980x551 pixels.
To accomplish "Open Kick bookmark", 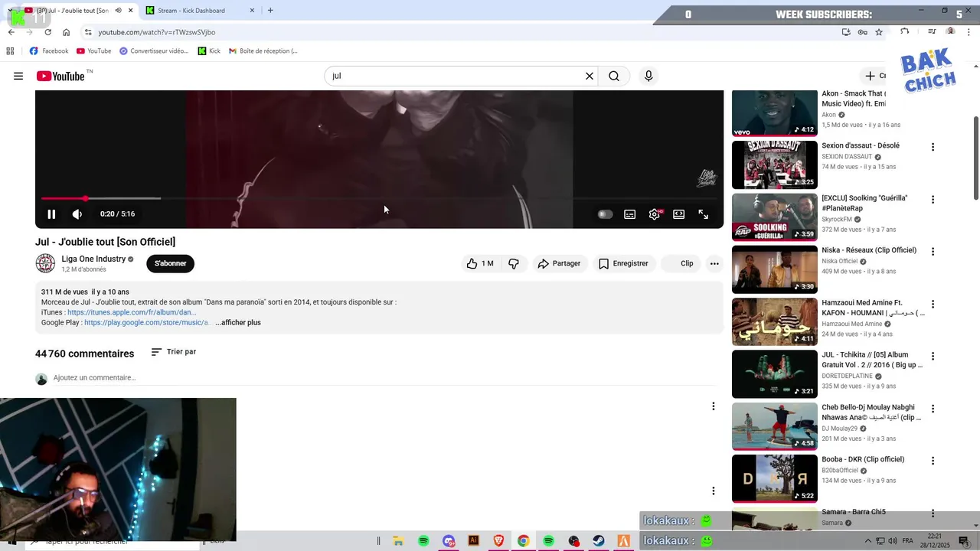I will [209, 51].
